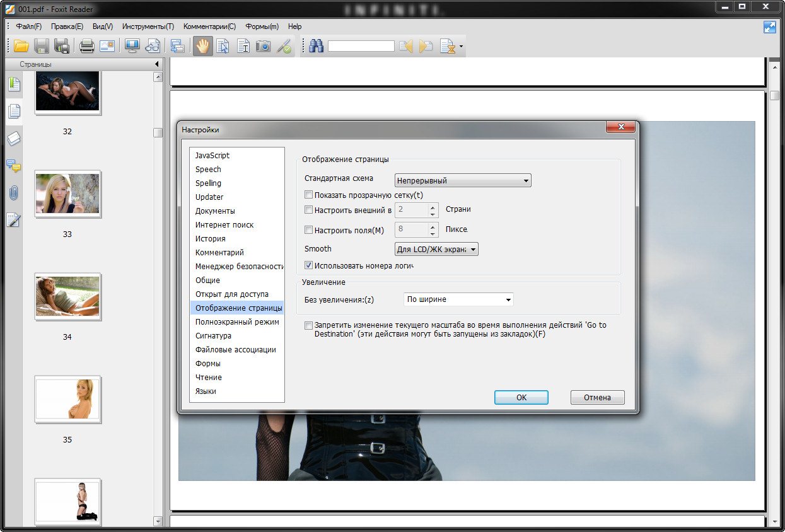This screenshot has height=532, width=785.
Task: Click the find previous arrow icon
Action: [x=405, y=46]
